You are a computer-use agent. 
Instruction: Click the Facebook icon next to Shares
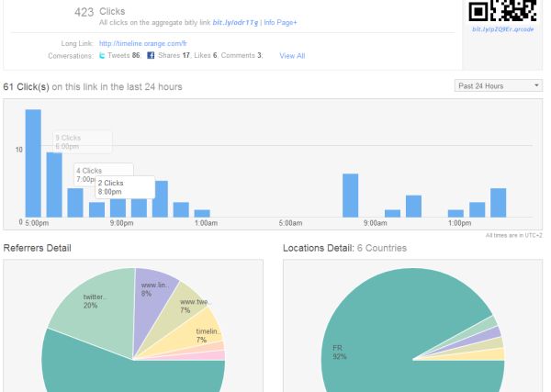click(x=151, y=55)
